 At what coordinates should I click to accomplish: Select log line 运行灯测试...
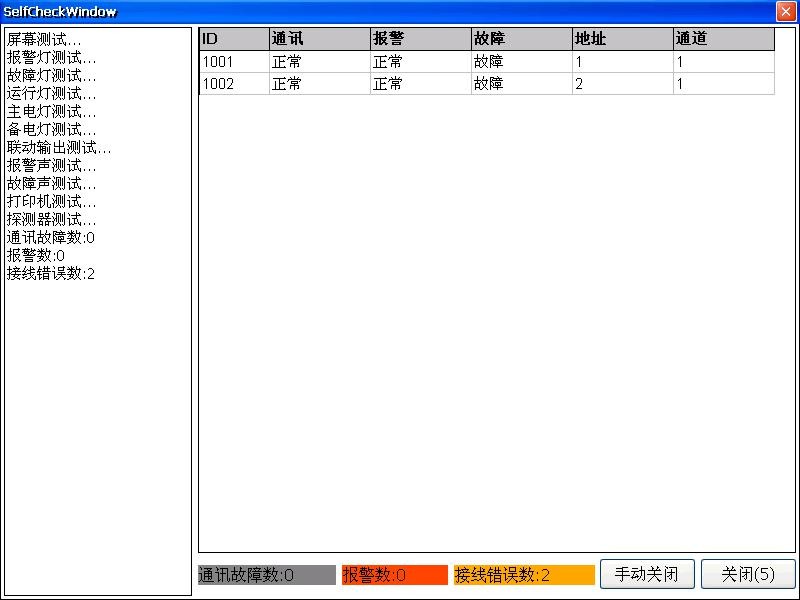pyautogui.click(x=51, y=93)
